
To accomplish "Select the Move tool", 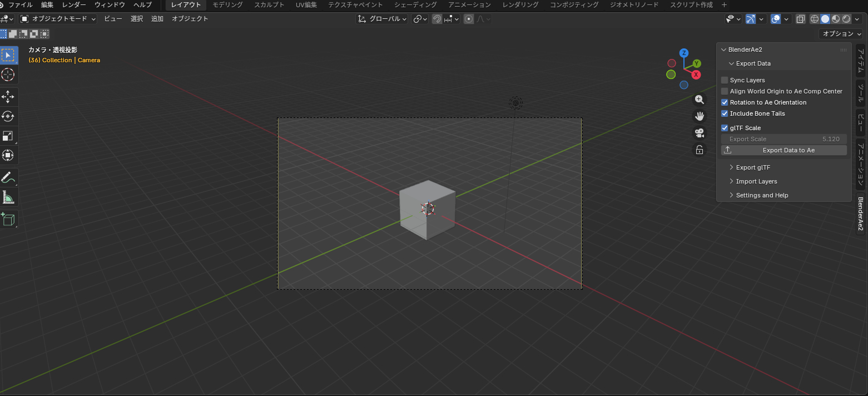I will (x=8, y=97).
